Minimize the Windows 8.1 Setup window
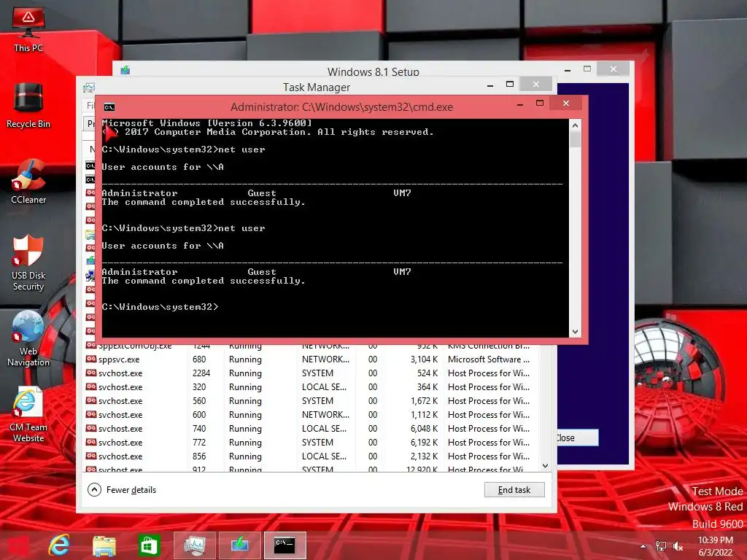This screenshot has height=560, width=747. pyautogui.click(x=568, y=70)
